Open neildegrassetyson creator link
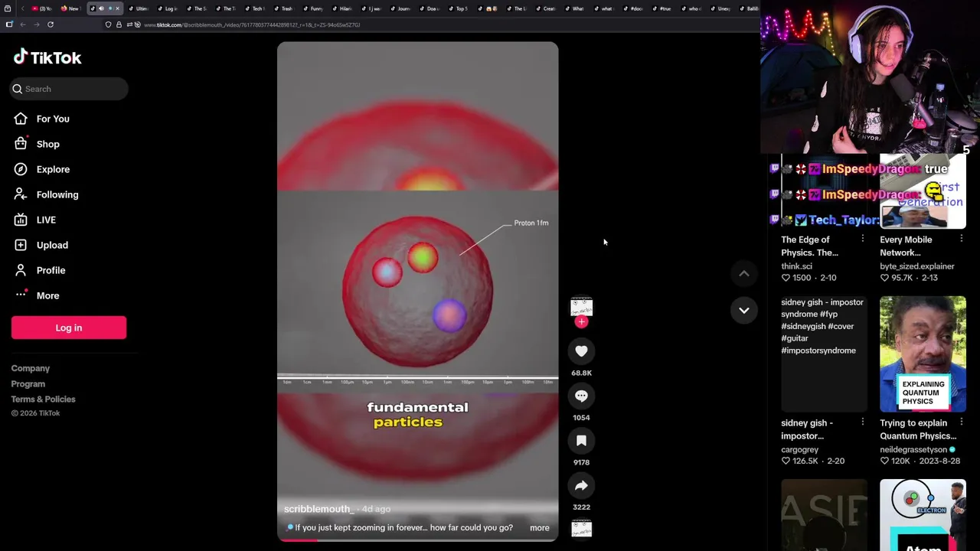 point(913,449)
